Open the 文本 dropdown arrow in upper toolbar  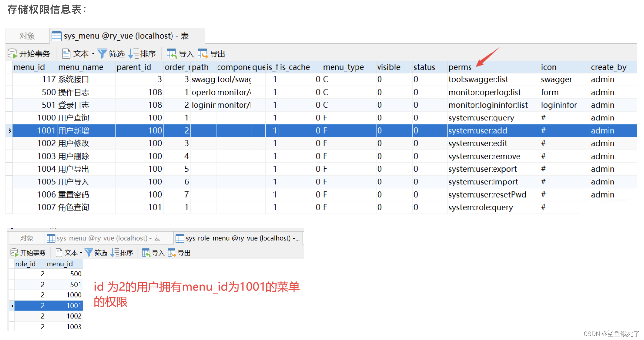pos(93,54)
